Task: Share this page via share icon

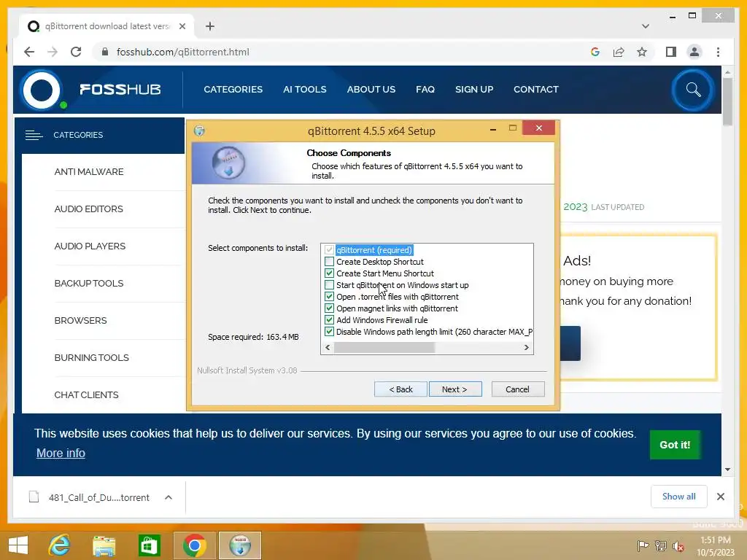Action: [619, 52]
